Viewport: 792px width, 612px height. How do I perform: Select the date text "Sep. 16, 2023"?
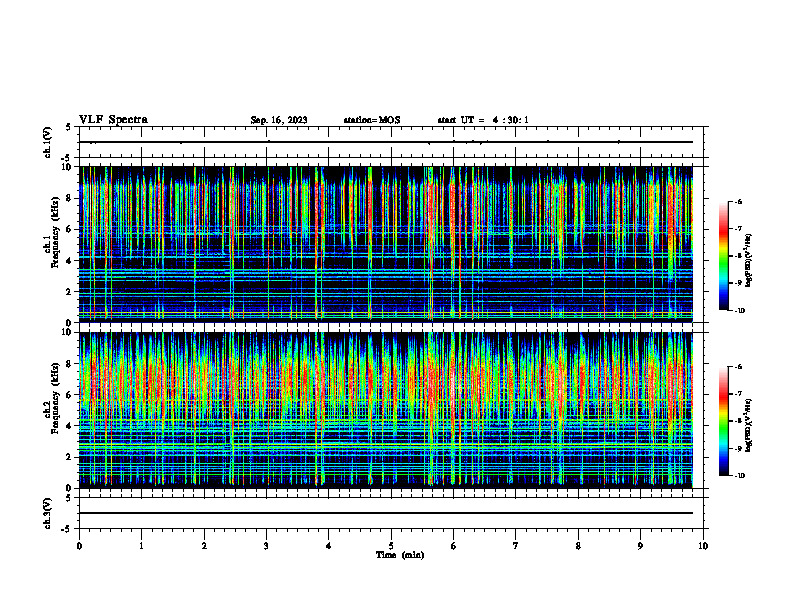pos(279,120)
